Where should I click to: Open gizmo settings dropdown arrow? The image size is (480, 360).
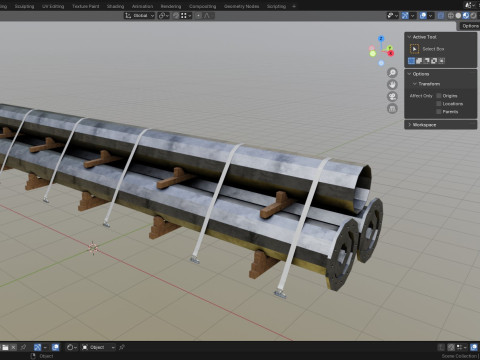point(413,16)
